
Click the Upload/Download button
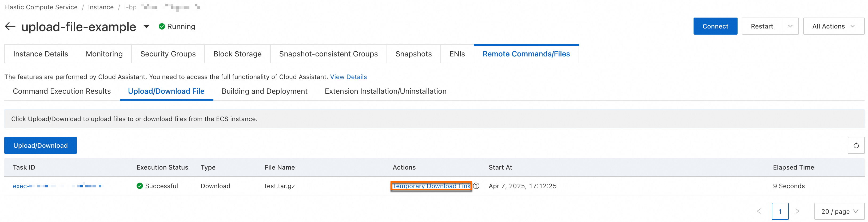click(x=41, y=145)
